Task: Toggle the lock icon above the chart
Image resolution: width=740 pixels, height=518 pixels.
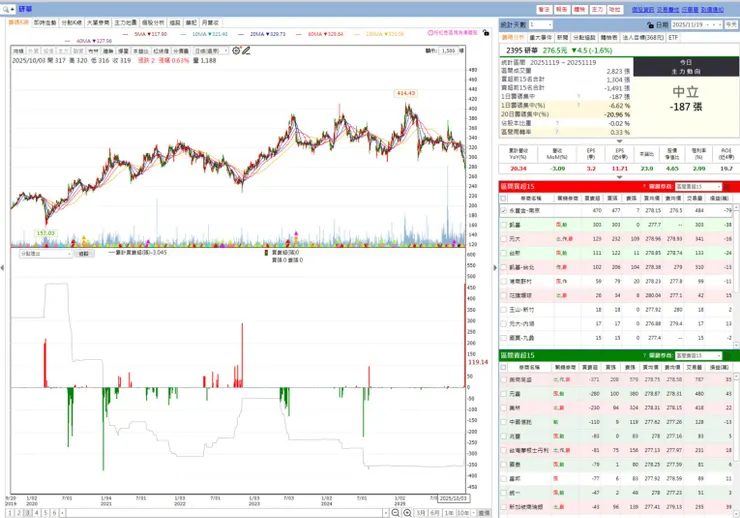Action: click(x=486, y=33)
